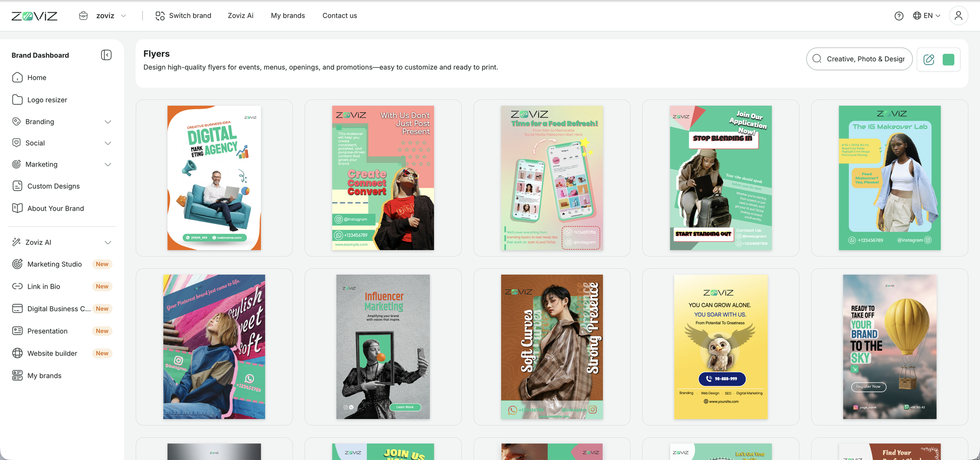Image resolution: width=980 pixels, height=460 pixels.
Task: Open the About Your Brand link
Action: (56, 208)
